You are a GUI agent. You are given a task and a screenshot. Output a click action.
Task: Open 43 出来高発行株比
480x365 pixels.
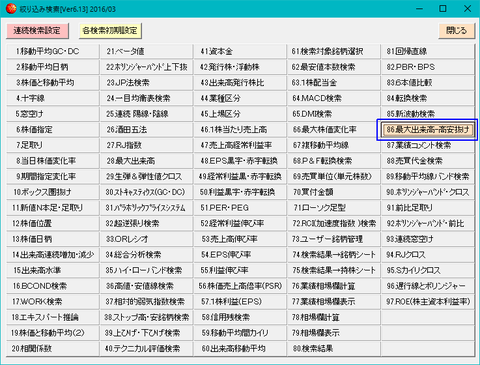[x=240, y=83]
